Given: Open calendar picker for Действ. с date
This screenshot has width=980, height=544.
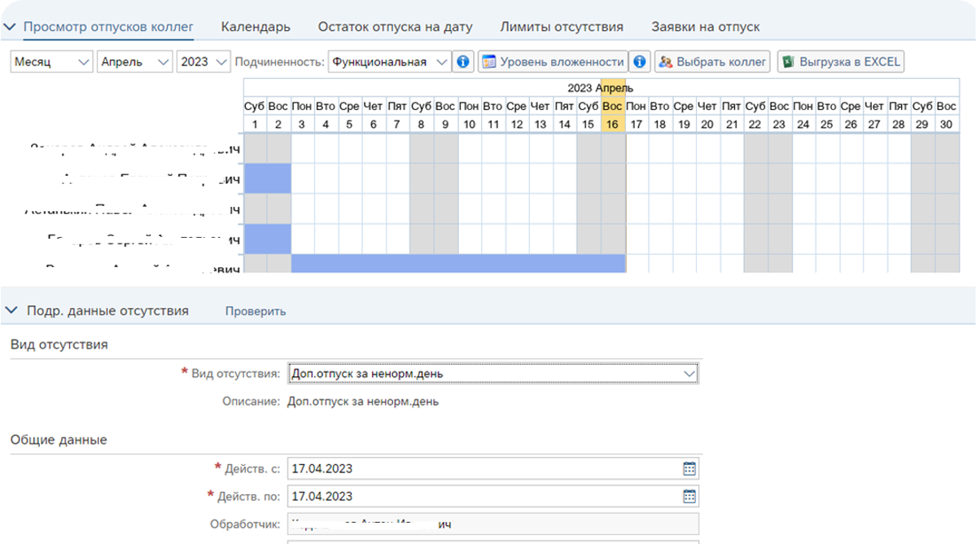Looking at the screenshot, I should tap(689, 468).
